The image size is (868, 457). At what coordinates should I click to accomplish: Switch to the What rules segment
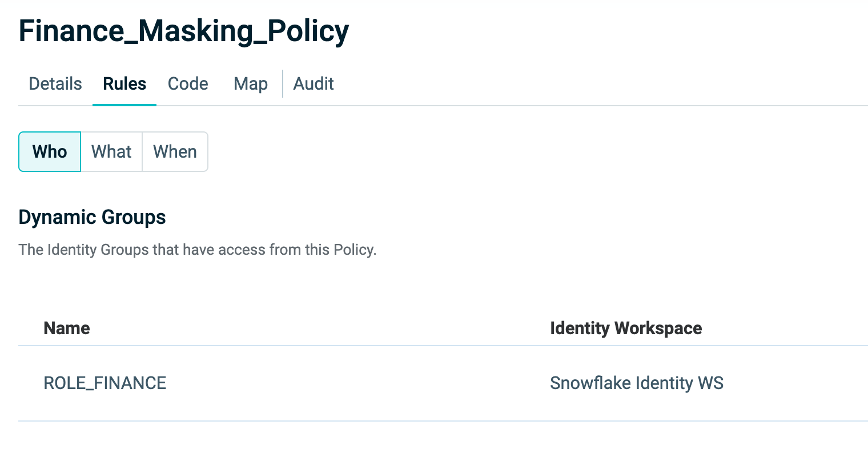(111, 152)
